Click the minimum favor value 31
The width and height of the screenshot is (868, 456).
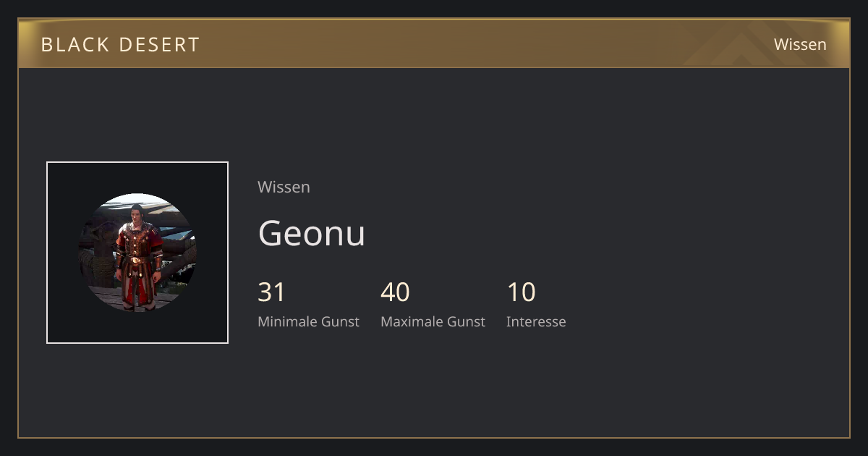271,292
